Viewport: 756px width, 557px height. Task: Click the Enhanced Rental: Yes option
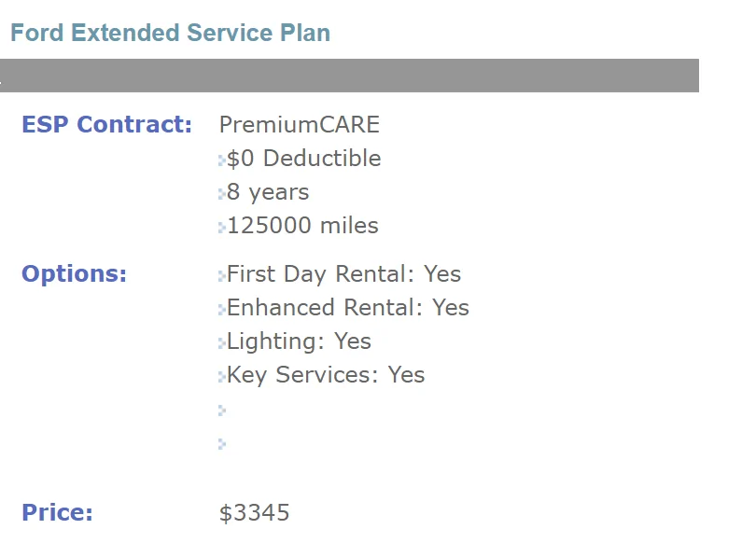(x=347, y=308)
